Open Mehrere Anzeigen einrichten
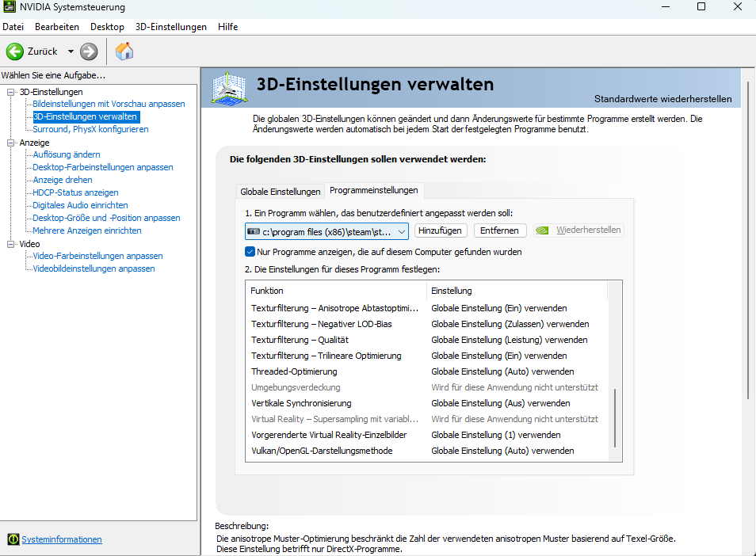The width and height of the screenshot is (756, 556). [87, 230]
